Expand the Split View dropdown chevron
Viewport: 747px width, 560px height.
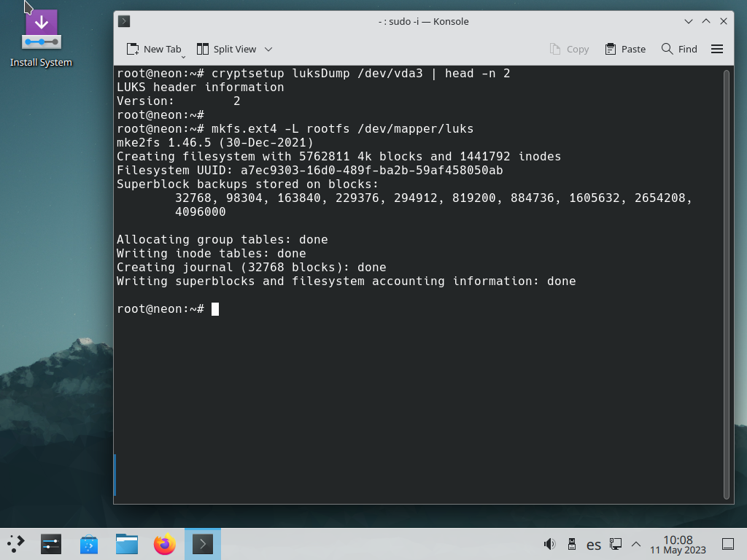(268, 49)
